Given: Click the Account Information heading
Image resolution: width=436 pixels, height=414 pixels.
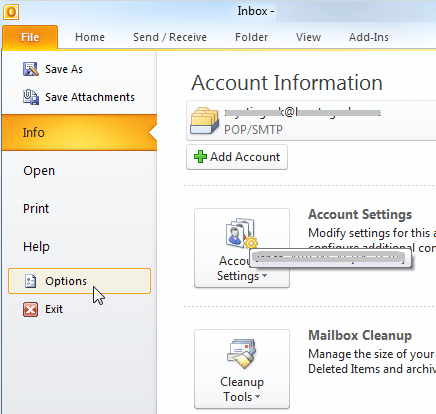Looking at the screenshot, I should click(287, 83).
